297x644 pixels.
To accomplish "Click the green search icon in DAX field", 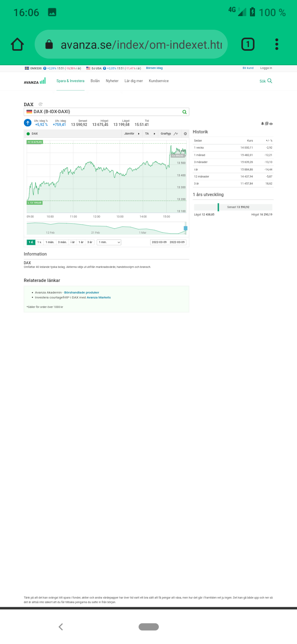I will click(184, 112).
